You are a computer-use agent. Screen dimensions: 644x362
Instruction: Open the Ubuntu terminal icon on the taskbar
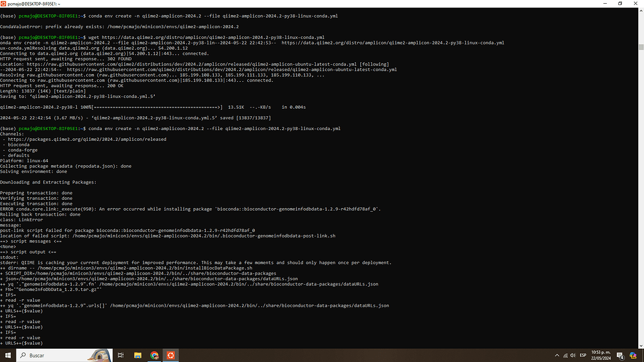tap(170, 355)
